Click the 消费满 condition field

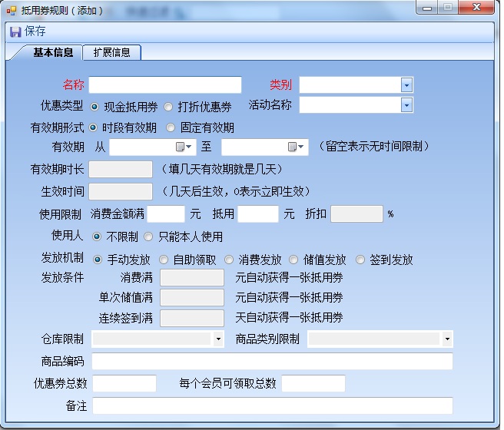pyautogui.click(x=192, y=277)
